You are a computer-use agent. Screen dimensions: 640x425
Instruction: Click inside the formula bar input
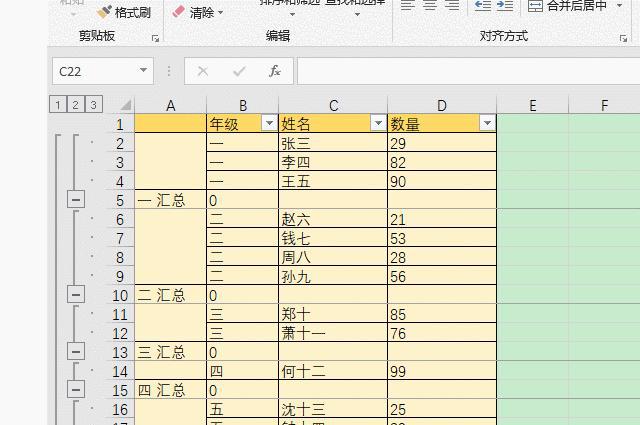point(469,71)
